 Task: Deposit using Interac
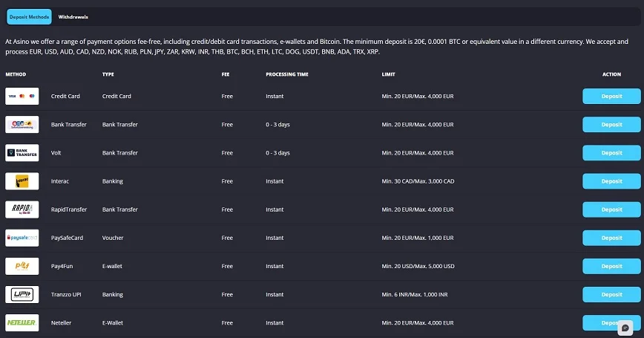coord(611,181)
